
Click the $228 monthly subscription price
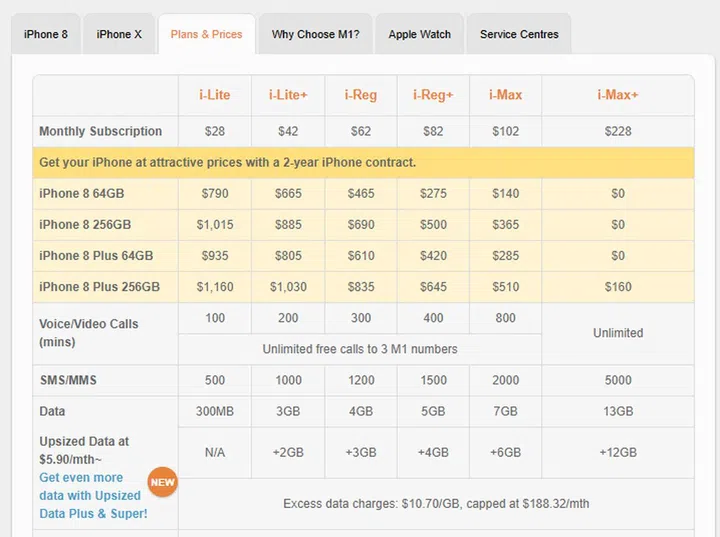point(617,131)
